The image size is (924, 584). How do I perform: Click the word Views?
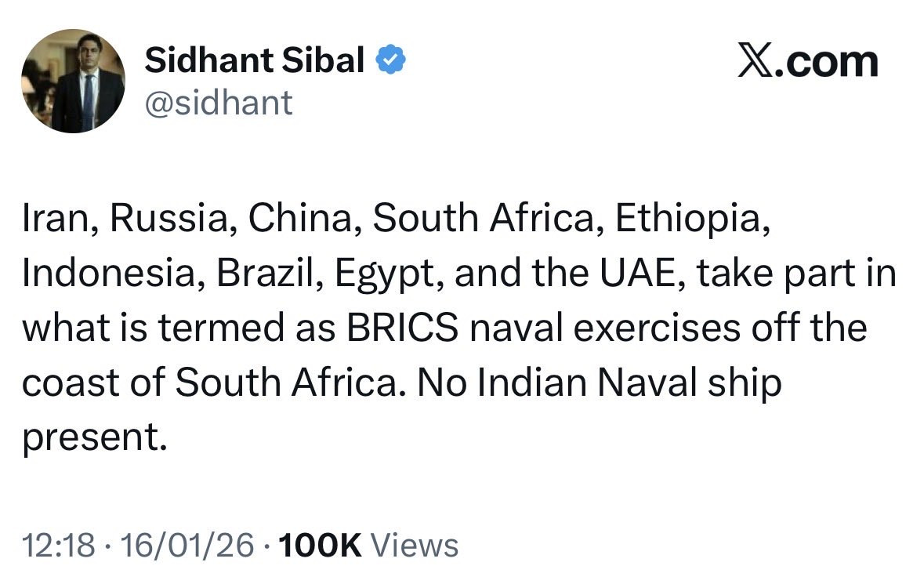413,545
